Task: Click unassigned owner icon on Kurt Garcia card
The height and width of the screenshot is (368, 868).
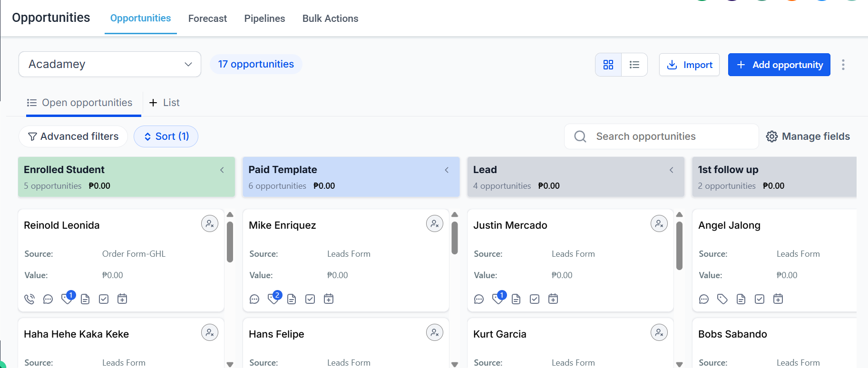Action: click(659, 332)
